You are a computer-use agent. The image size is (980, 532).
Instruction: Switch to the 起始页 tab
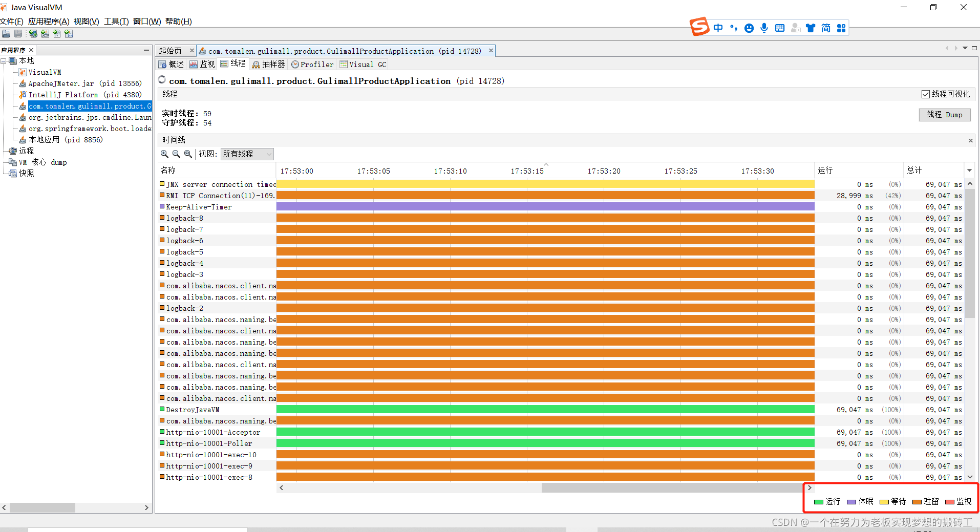171,51
